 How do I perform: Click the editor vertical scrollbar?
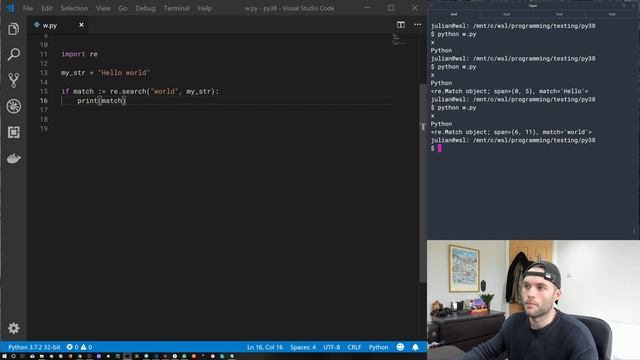click(422, 183)
